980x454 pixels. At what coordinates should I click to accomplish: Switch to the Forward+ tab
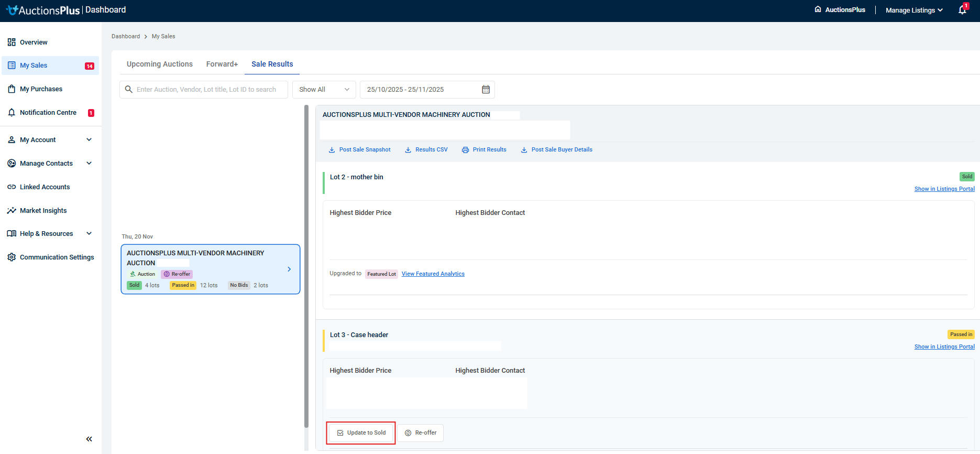(222, 64)
